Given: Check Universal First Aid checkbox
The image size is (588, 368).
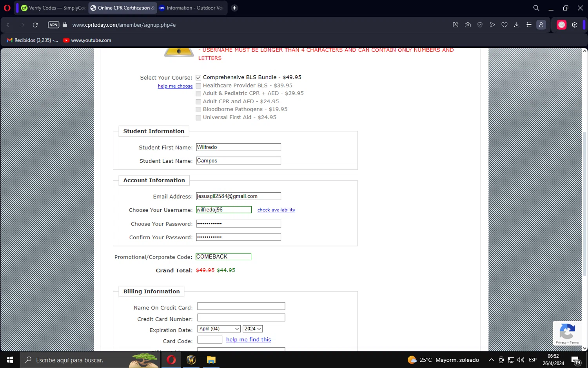Looking at the screenshot, I should point(198,118).
